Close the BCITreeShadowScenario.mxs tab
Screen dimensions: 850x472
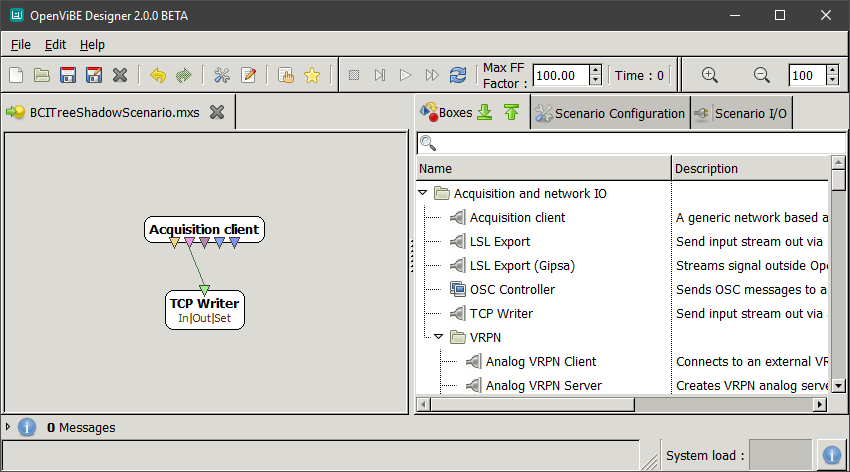pyautogui.click(x=217, y=112)
